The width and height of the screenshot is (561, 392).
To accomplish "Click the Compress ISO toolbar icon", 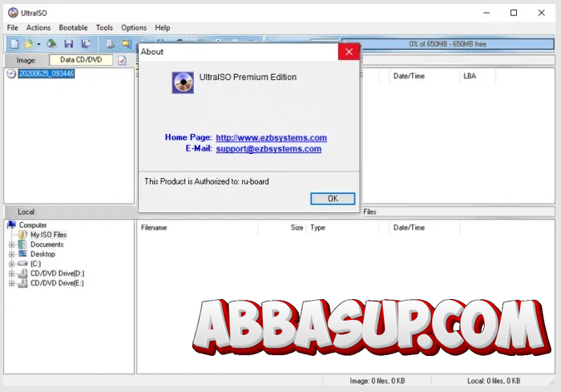I will [127, 43].
